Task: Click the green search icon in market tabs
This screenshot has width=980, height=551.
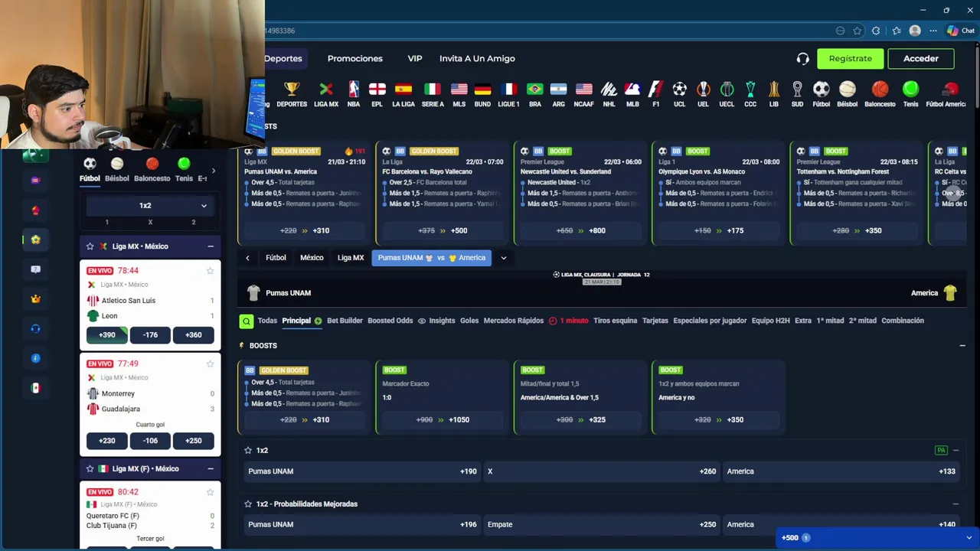Action: pos(246,321)
